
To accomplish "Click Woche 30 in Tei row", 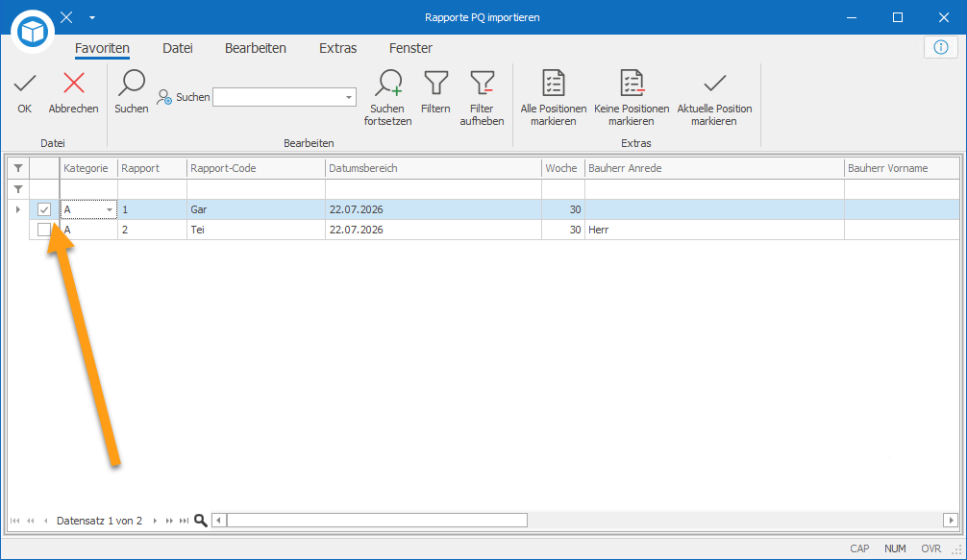I will click(x=562, y=230).
